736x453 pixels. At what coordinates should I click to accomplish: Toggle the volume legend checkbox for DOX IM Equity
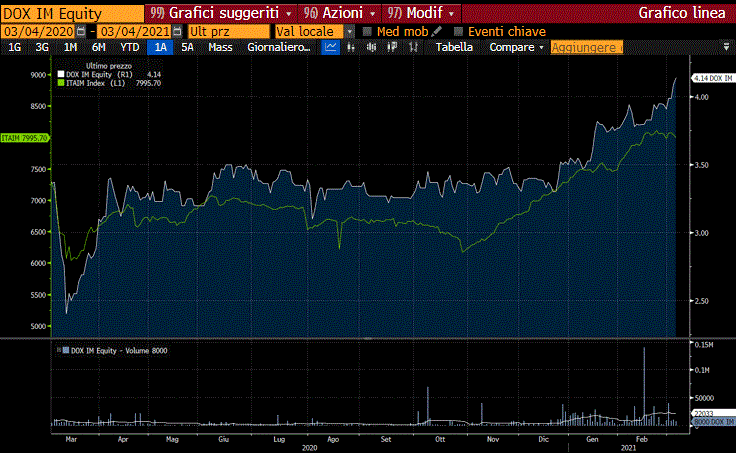[66, 351]
